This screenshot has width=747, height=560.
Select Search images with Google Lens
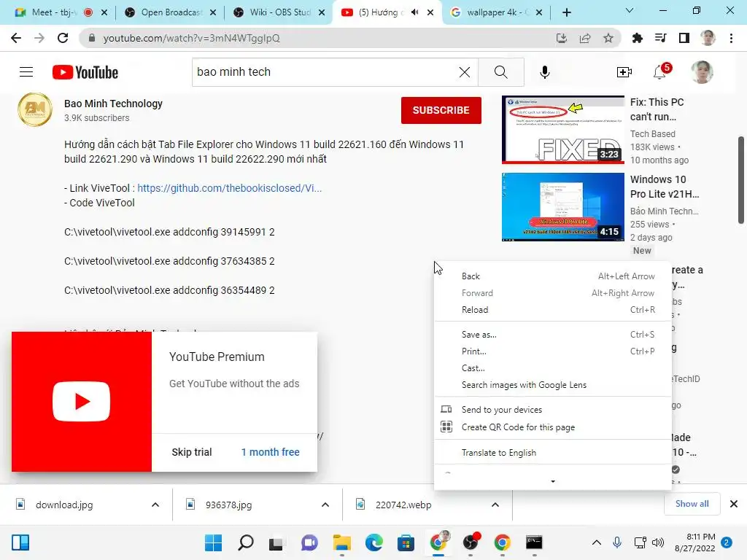pos(553,385)
